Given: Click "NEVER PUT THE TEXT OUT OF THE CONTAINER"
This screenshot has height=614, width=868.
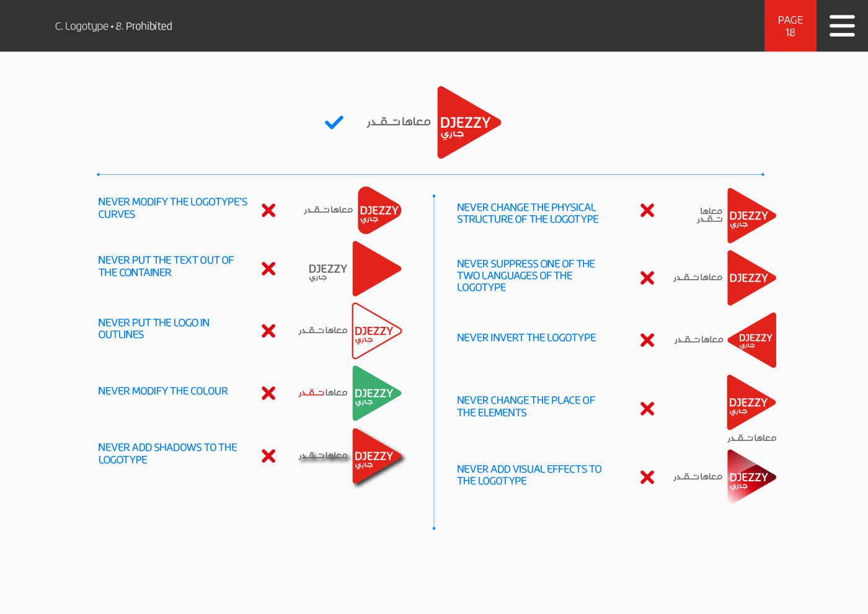Looking at the screenshot, I should 166,266.
